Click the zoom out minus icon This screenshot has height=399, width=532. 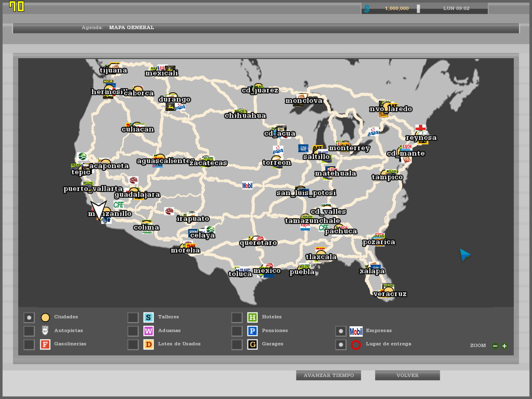495,346
